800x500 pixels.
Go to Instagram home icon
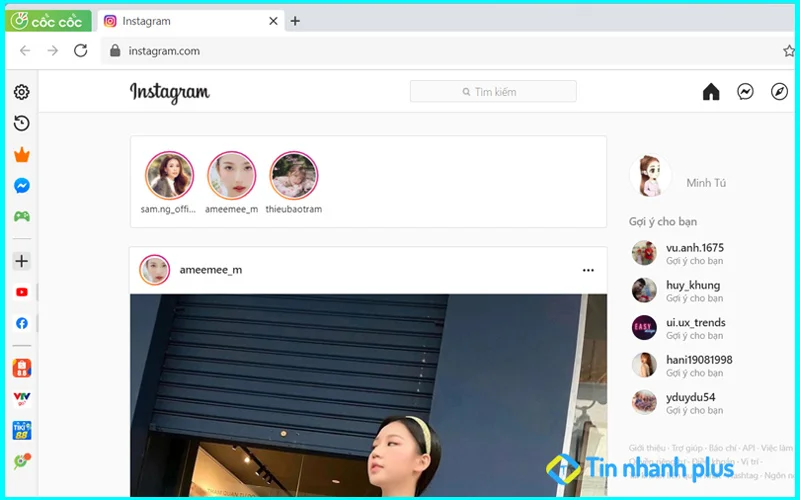pos(711,92)
